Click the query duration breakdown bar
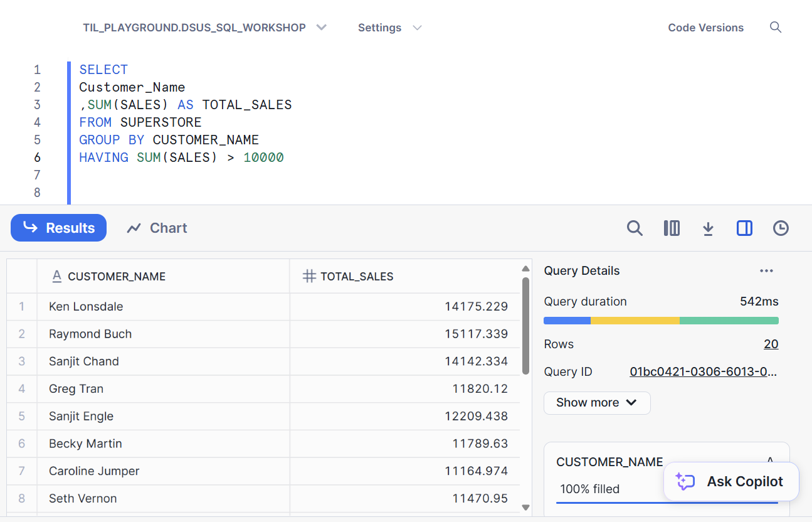The height and width of the screenshot is (522, 812). (x=661, y=321)
